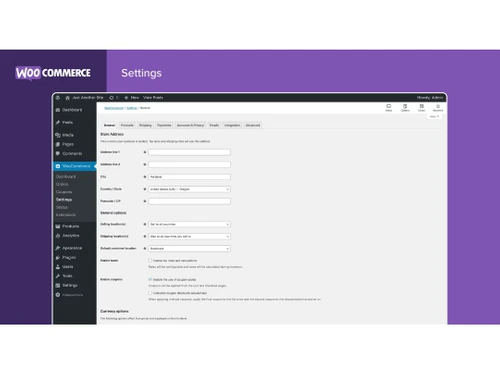Viewport: 500px width, 375px height.
Task: Switch to the Shipping settings tab
Action: [145, 125]
